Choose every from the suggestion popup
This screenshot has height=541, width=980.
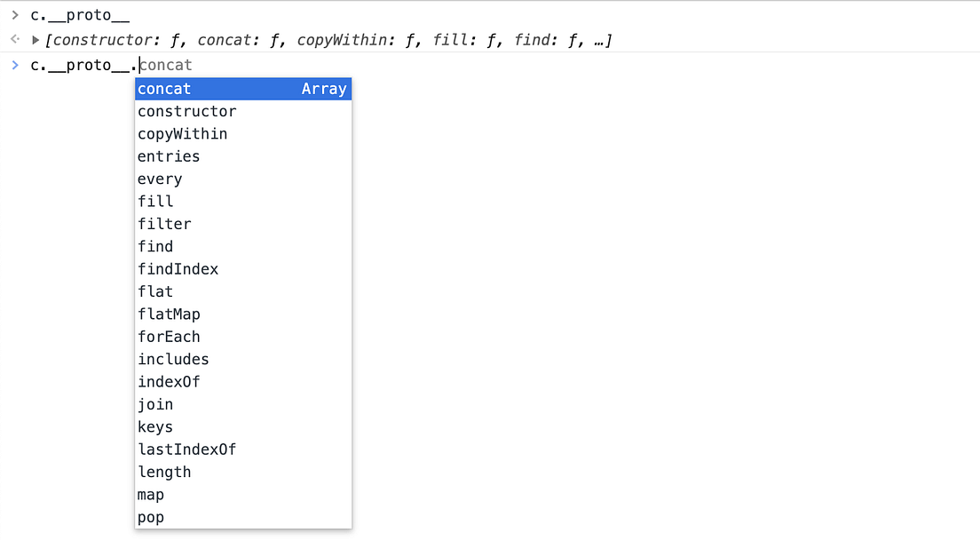[x=243, y=179]
